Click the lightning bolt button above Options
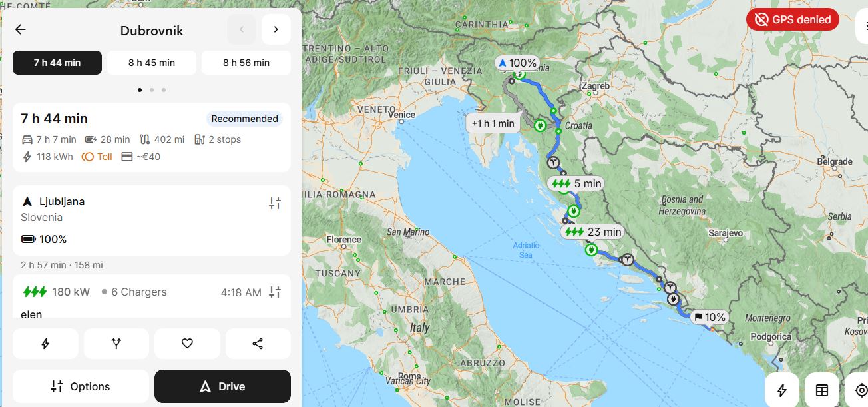This screenshot has width=868, height=407. (x=45, y=344)
